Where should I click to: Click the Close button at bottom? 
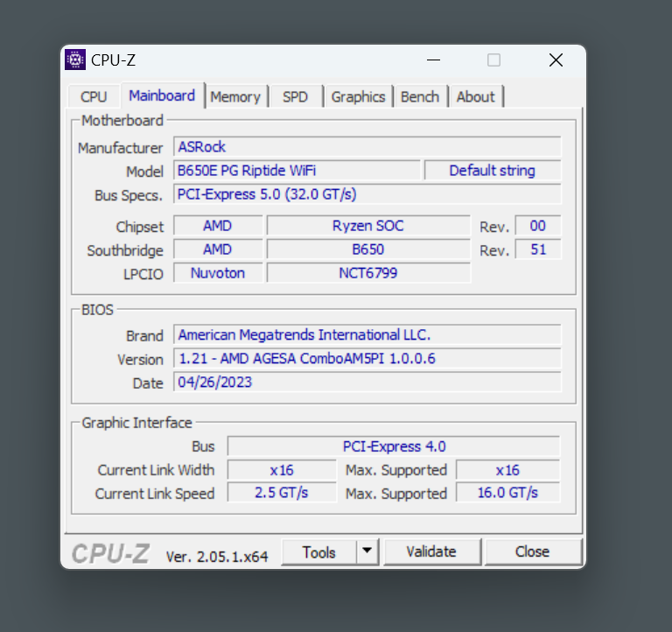(532, 551)
